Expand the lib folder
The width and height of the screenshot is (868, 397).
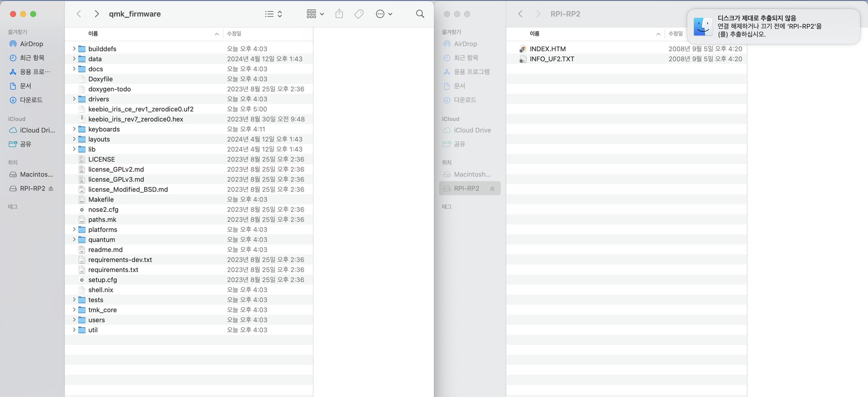click(x=74, y=149)
